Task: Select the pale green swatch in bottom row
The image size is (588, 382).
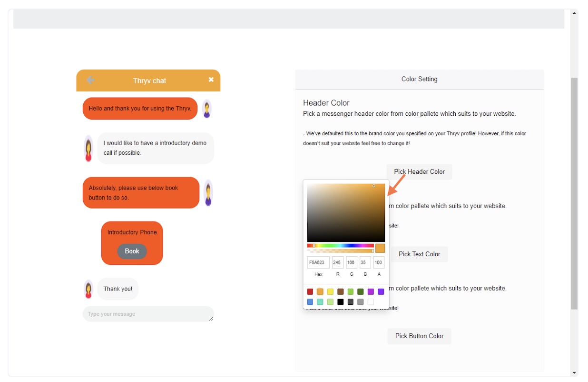Action: [330, 302]
